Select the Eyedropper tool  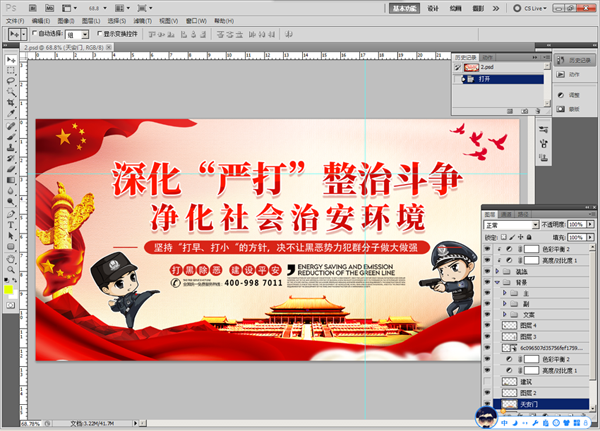(x=11, y=113)
